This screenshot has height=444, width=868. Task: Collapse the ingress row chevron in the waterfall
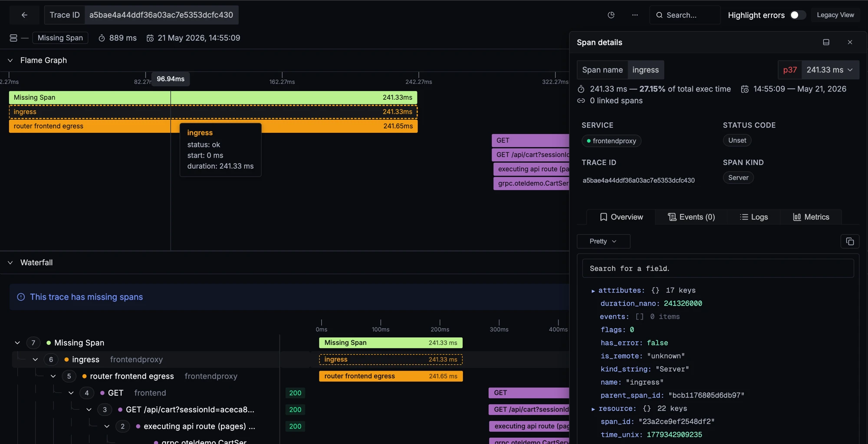35,359
